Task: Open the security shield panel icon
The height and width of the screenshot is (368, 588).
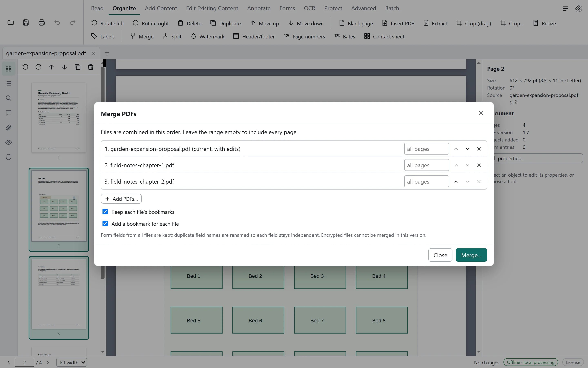Action: pos(9,157)
